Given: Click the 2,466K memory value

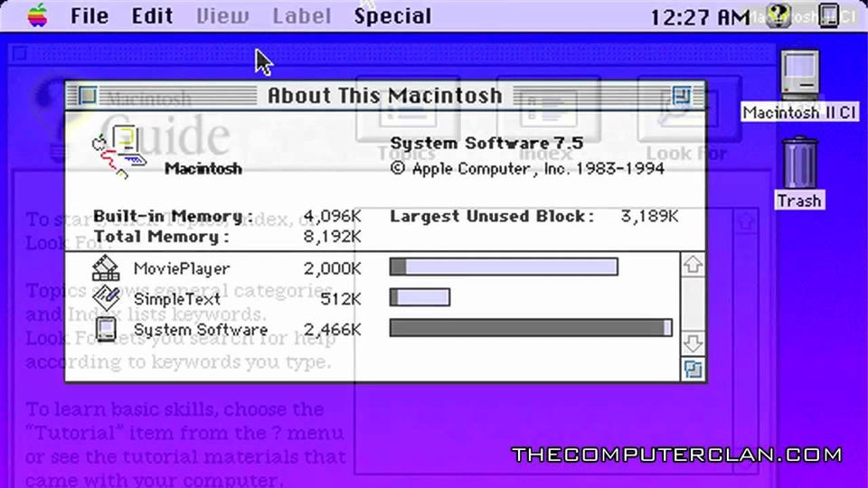Looking at the screenshot, I should 332,330.
